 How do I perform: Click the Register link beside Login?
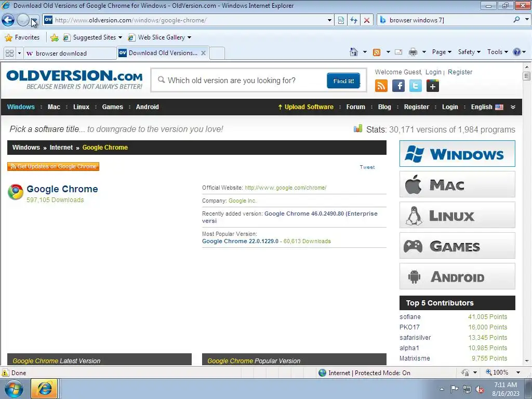[x=460, y=72]
